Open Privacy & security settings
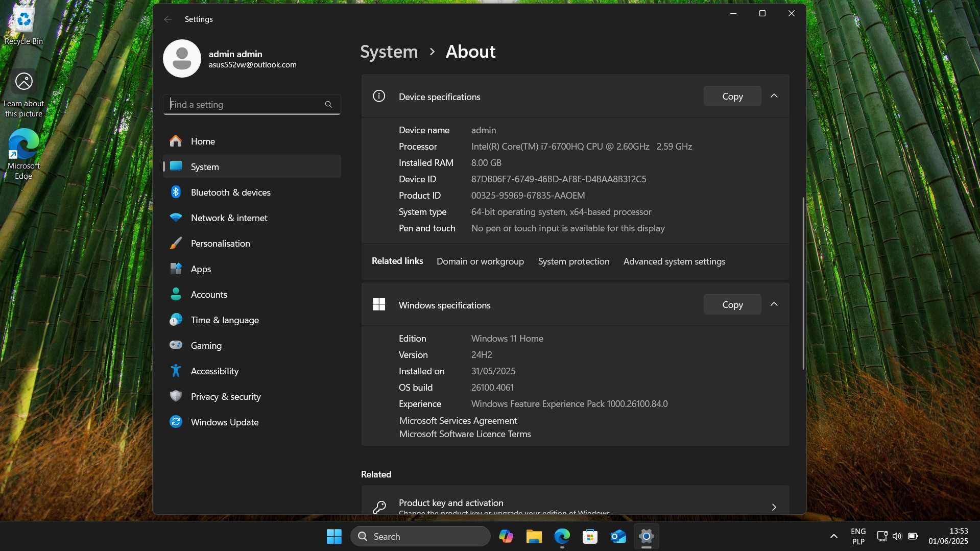Screen dimensions: 980x551 coord(252,396)
